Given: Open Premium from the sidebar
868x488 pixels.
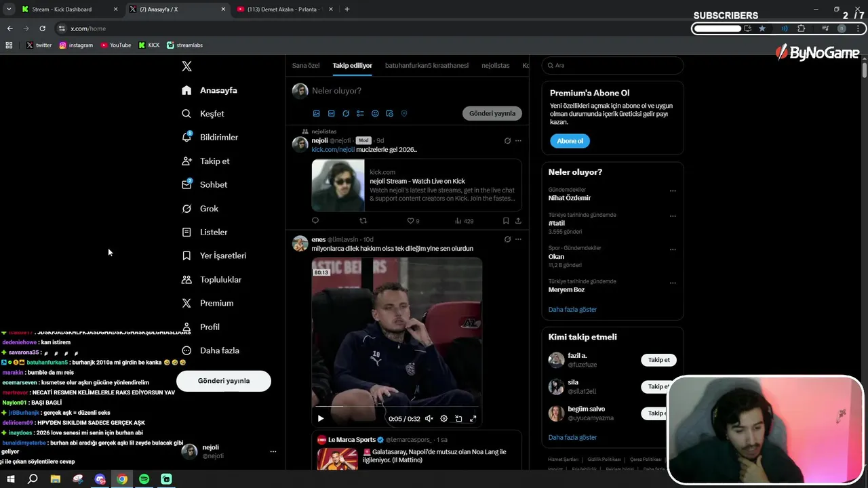Looking at the screenshot, I should point(208,303).
